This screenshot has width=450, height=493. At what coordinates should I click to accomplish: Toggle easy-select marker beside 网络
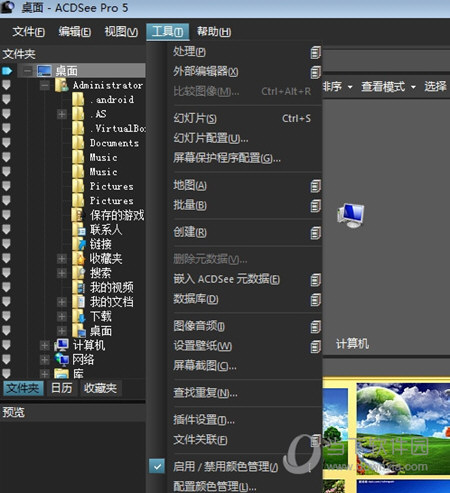6,360
